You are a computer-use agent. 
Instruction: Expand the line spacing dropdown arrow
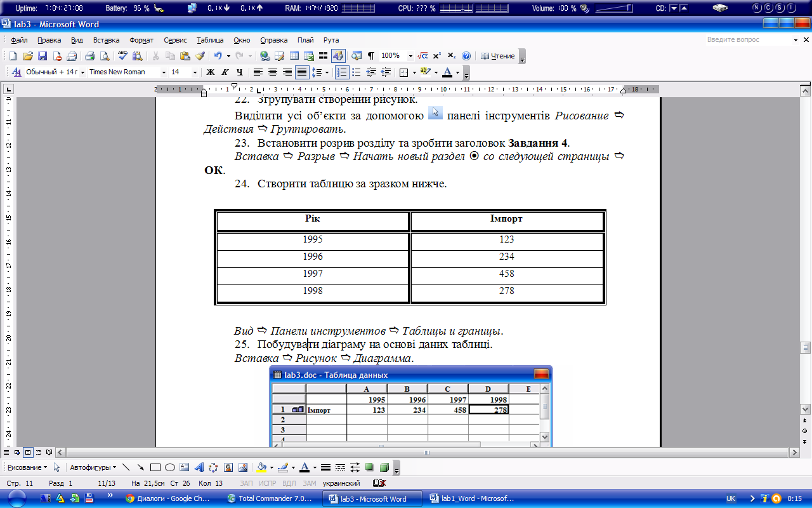click(327, 72)
